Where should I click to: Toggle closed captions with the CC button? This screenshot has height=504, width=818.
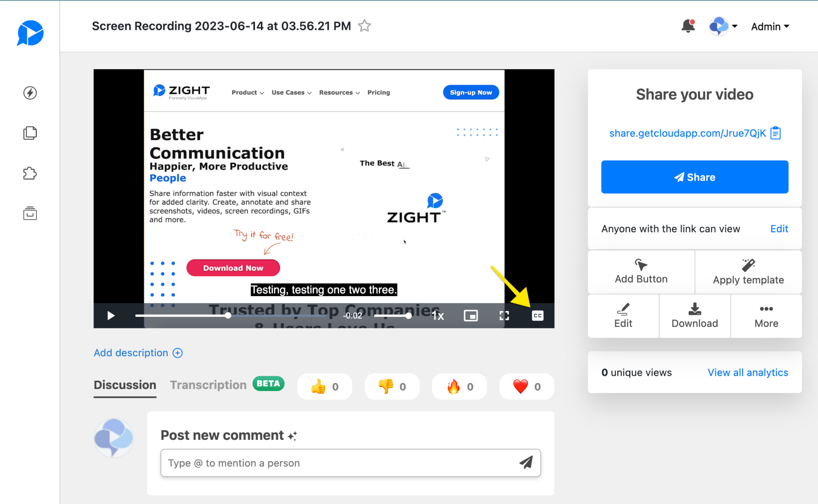[537, 316]
